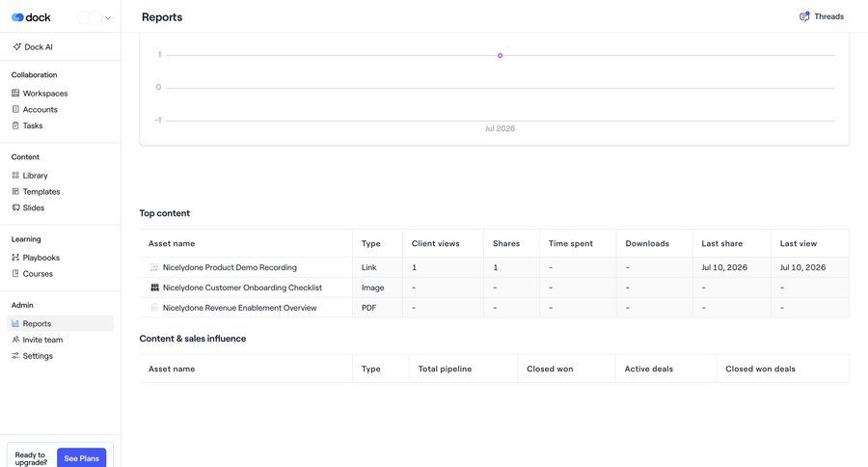Open Settings in sidebar
This screenshot has width=868, height=467.
point(38,355)
